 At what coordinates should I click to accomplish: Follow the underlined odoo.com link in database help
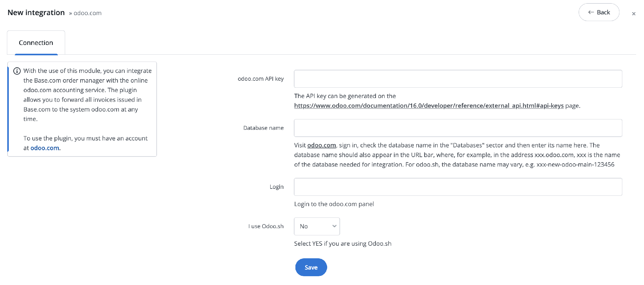pos(322,145)
